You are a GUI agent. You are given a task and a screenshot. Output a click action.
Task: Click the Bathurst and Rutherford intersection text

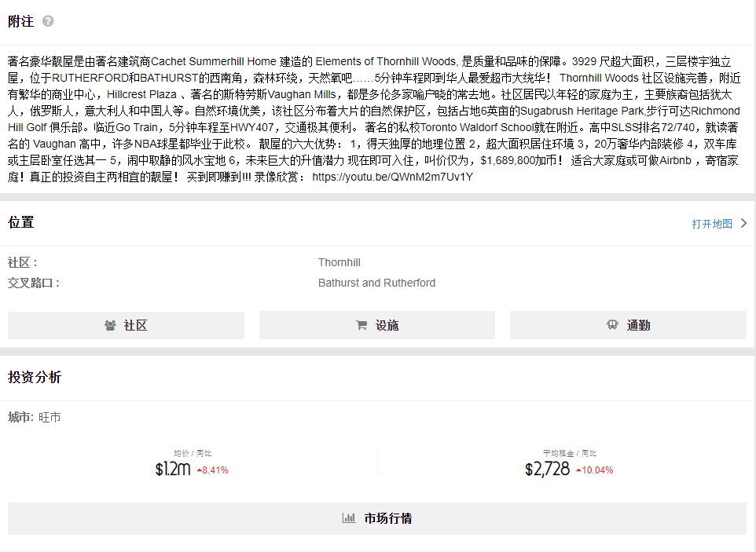[376, 283]
